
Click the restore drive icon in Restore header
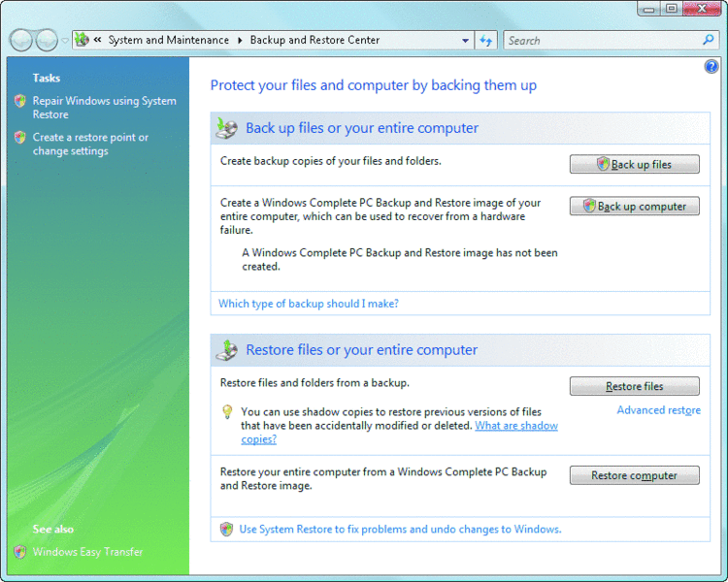tap(227, 350)
